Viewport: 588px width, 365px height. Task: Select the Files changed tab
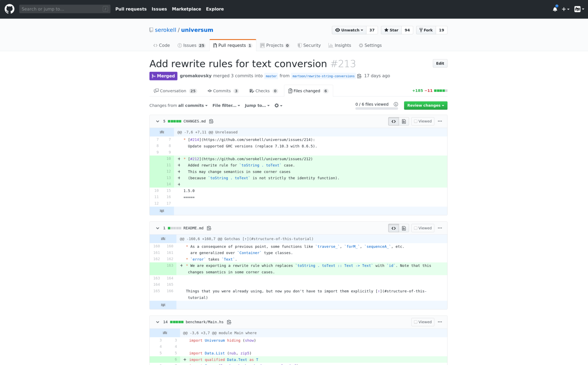[309, 91]
